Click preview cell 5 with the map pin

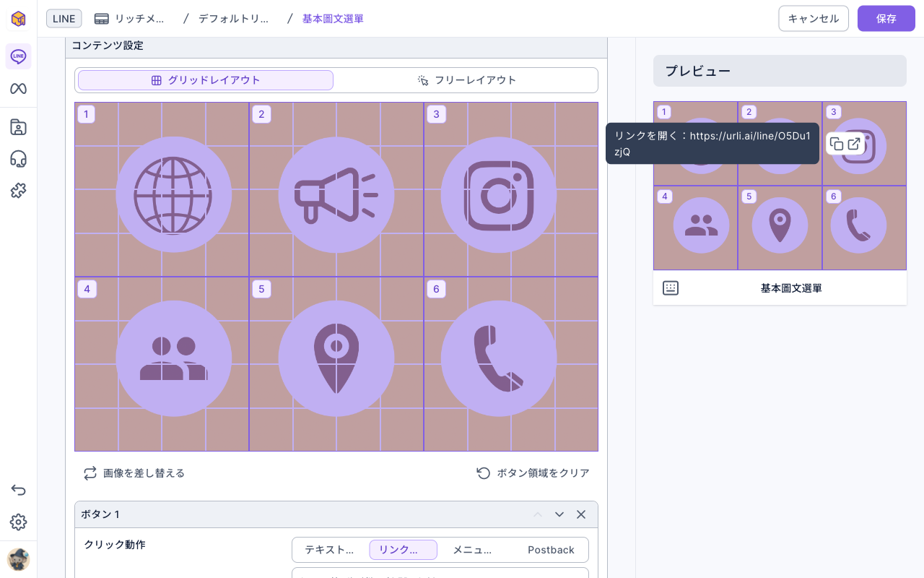pyautogui.click(x=780, y=228)
